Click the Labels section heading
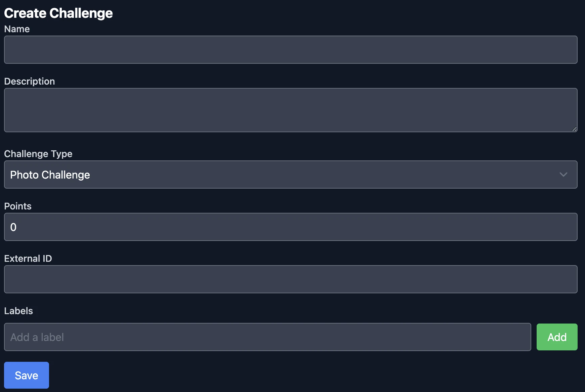 18,311
